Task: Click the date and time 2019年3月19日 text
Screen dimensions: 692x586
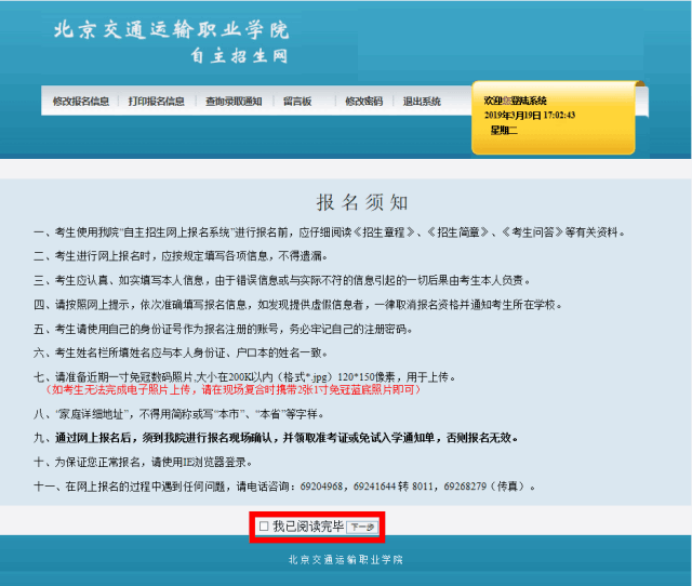Action: (x=529, y=115)
